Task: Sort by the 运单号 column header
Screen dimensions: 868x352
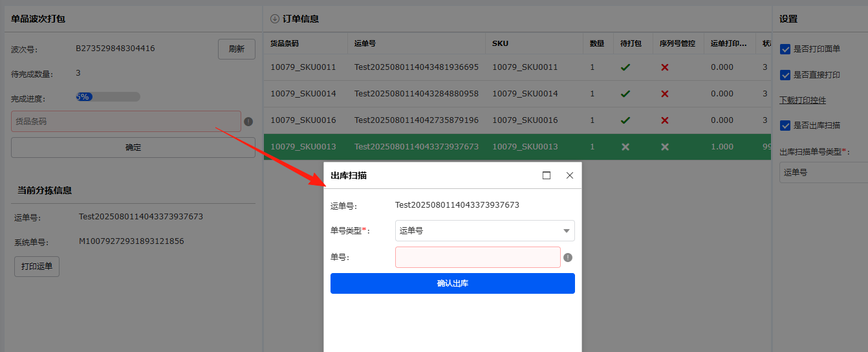Action: click(x=365, y=43)
